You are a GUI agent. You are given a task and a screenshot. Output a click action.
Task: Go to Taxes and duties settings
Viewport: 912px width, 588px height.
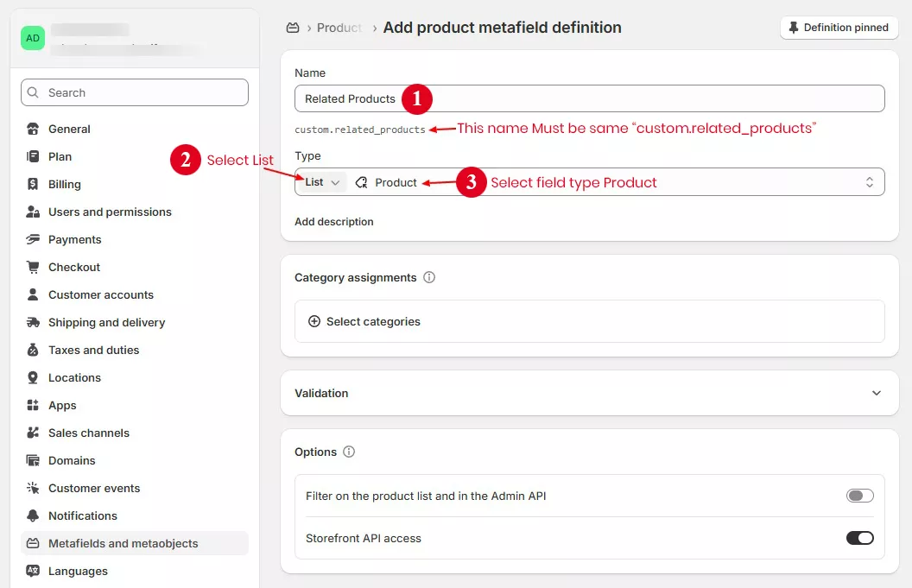click(x=93, y=350)
